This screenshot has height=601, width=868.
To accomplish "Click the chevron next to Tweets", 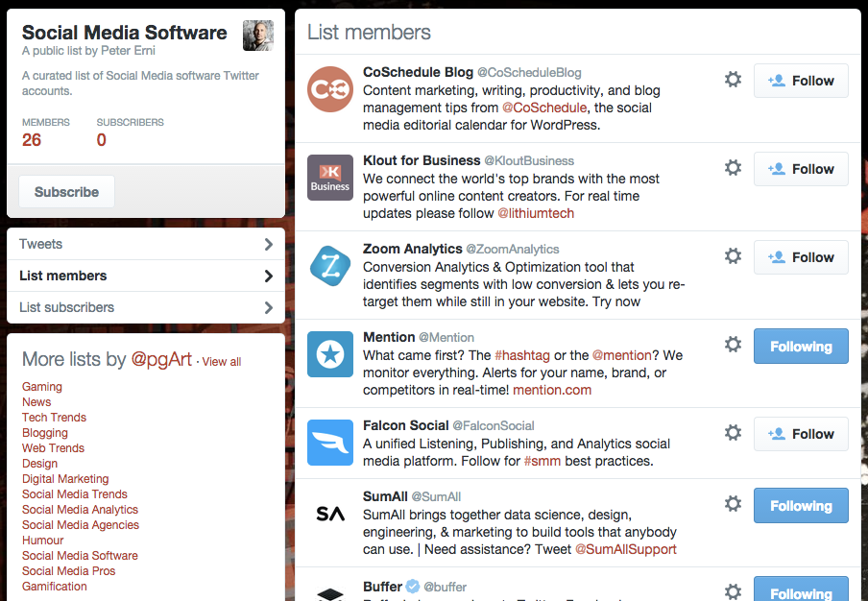I will 269,244.
